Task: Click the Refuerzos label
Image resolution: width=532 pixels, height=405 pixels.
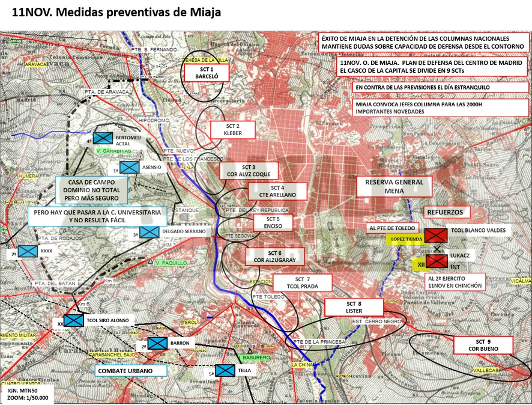Action: pyautogui.click(x=445, y=212)
